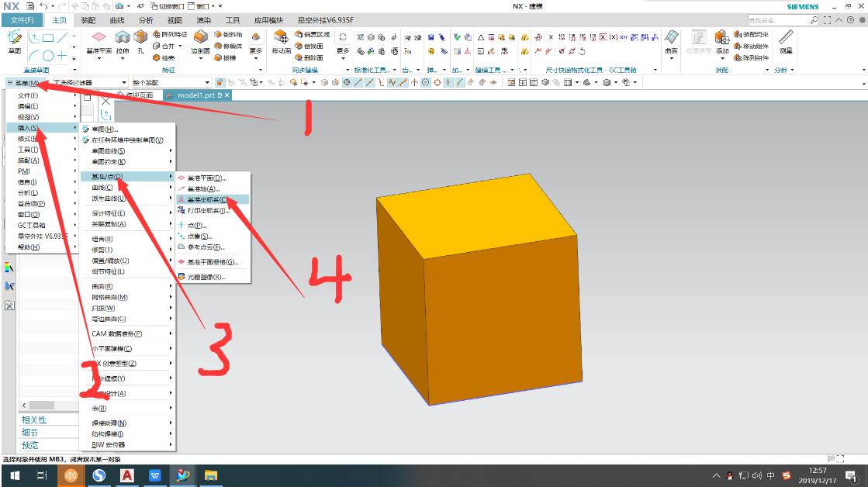Click the search magnifier in command finder
The height and width of the screenshot is (487, 868).
tap(814, 20)
